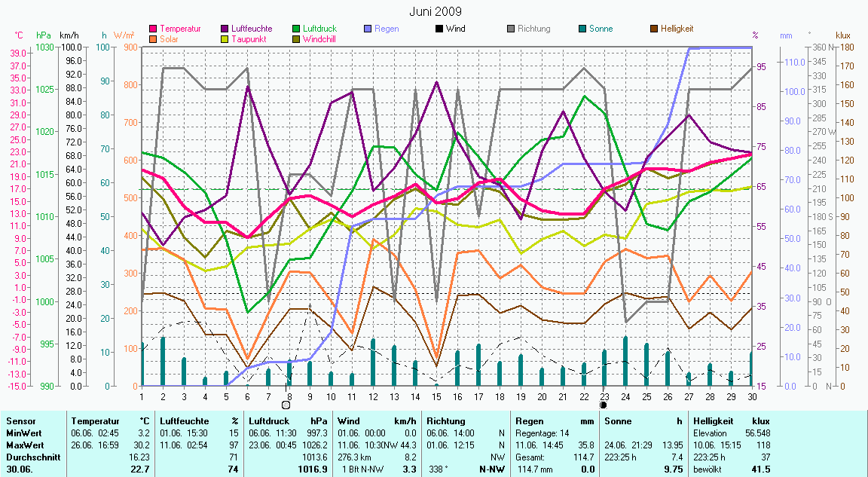Click the orange Solar legend swatch
Viewport: 868px width, 477px height.
(x=154, y=38)
